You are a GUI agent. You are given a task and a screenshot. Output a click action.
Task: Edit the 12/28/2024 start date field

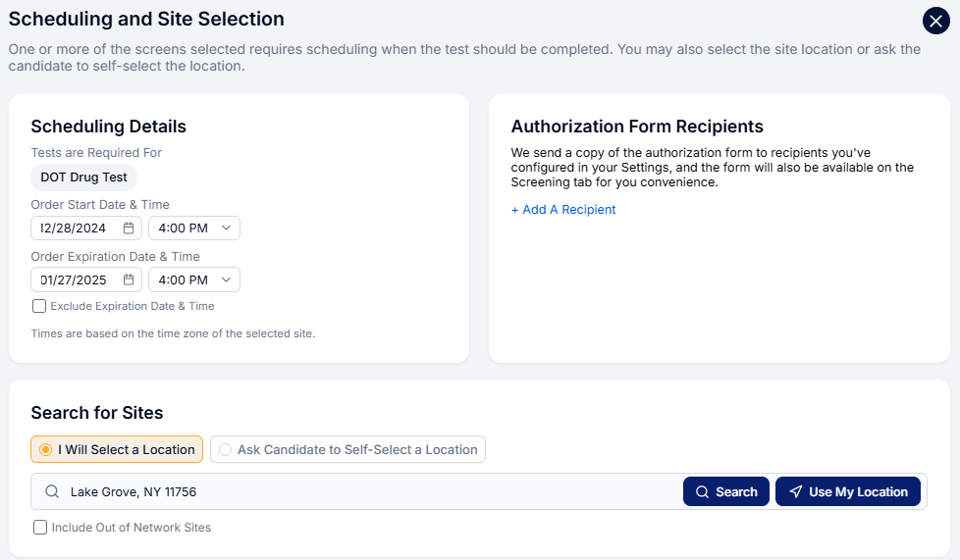86,229
